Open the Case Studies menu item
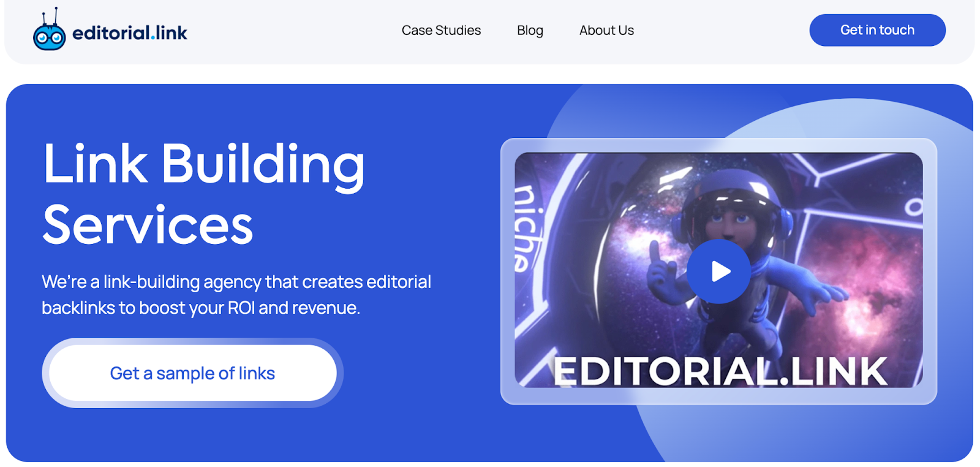Screen dimensions: 980x467 coord(441,30)
